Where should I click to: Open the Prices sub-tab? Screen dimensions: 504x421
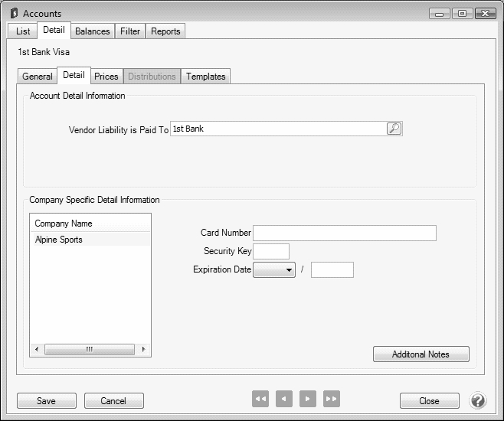click(106, 77)
